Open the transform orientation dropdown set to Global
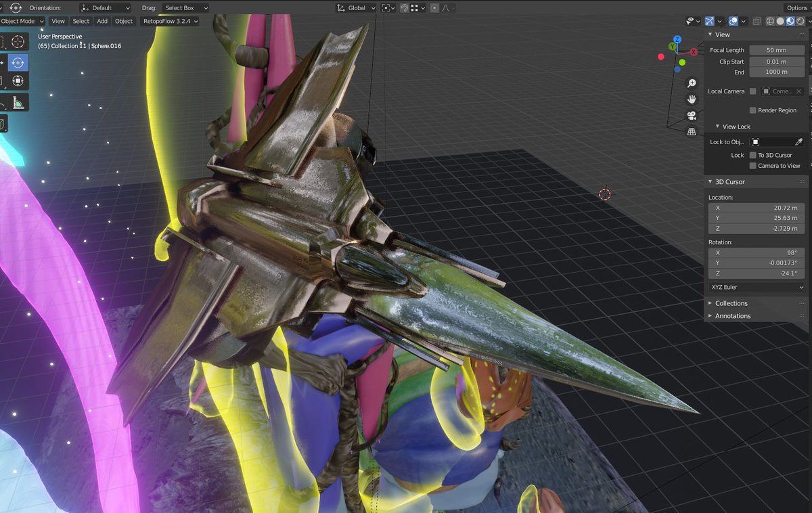The height and width of the screenshot is (513, 812). 357,7
